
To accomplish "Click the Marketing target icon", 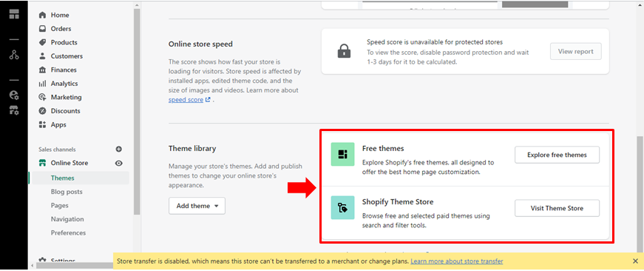I will coord(42,97).
